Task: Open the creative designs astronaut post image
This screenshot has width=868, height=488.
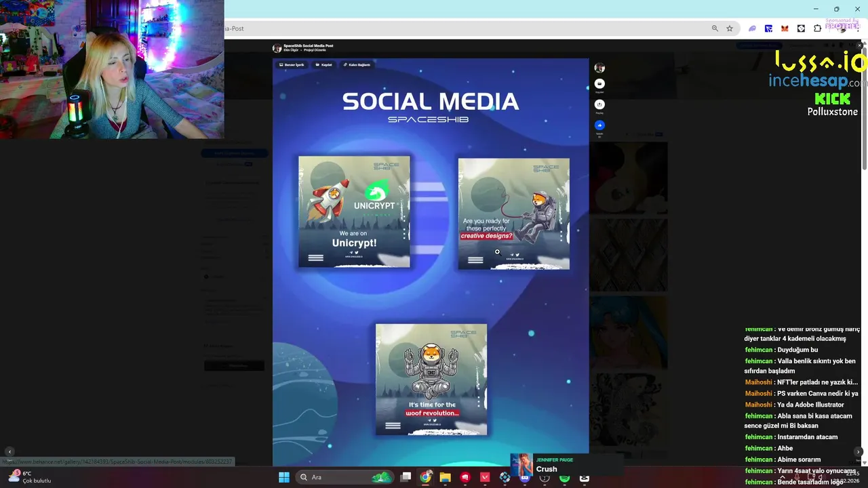Action: (513, 213)
